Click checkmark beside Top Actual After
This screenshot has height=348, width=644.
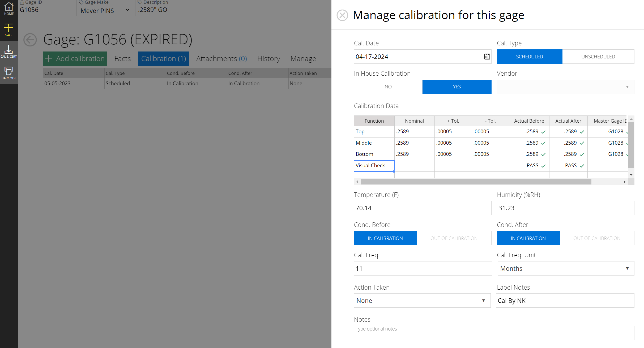[x=582, y=132]
